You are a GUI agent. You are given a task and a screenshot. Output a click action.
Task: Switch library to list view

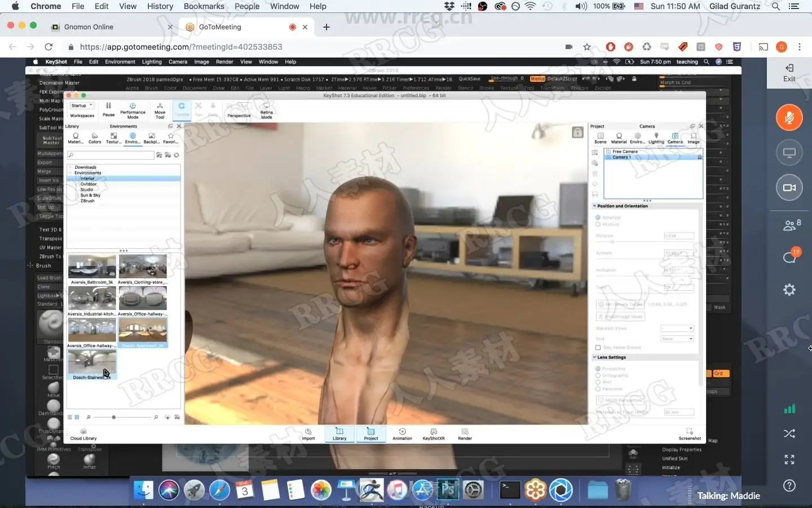pyautogui.click(x=70, y=417)
